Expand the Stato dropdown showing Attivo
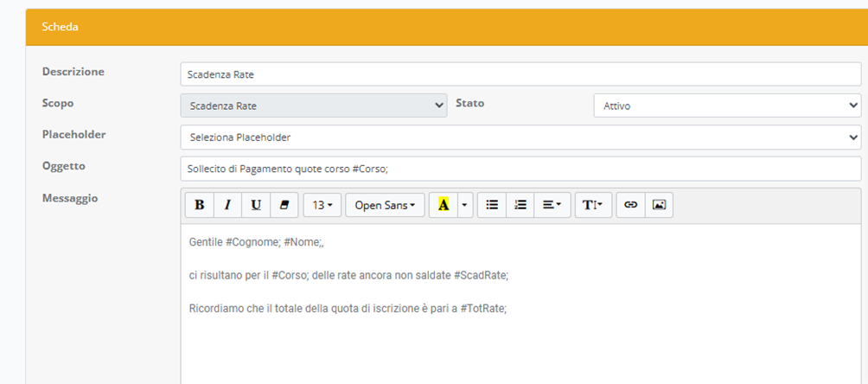This screenshot has width=868, height=384. (726, 106)
